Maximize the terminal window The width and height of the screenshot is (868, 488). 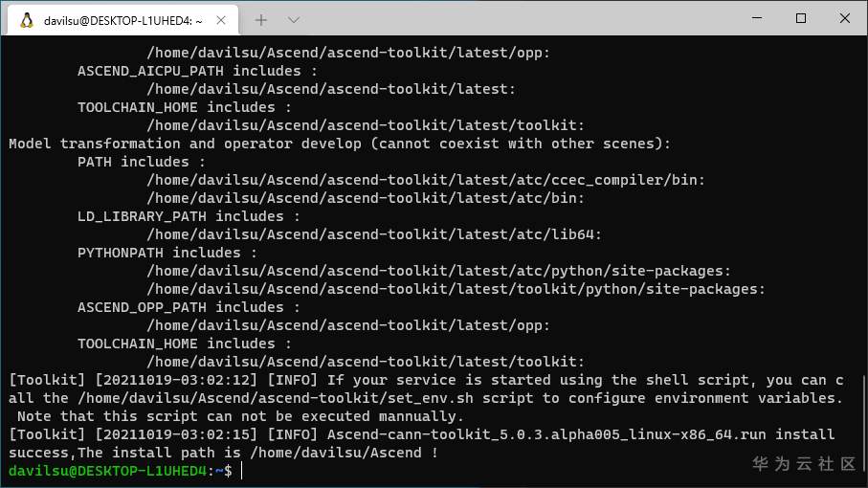[x=800, y=19]
